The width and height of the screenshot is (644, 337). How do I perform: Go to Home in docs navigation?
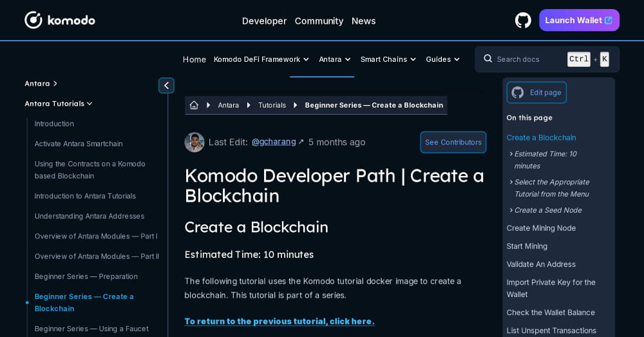pyautogui.click(x=194, y=59)
